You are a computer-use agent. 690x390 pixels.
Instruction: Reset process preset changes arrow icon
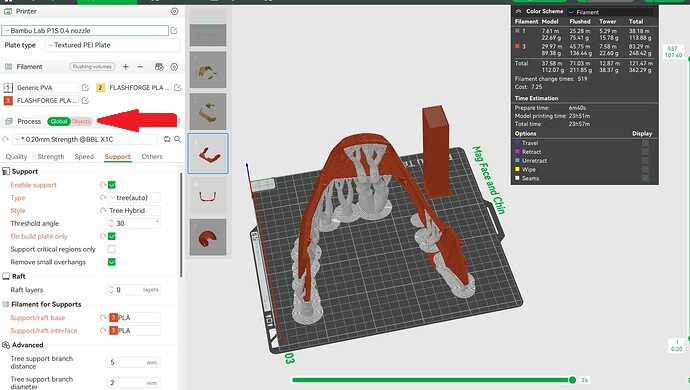coord(5,139)
